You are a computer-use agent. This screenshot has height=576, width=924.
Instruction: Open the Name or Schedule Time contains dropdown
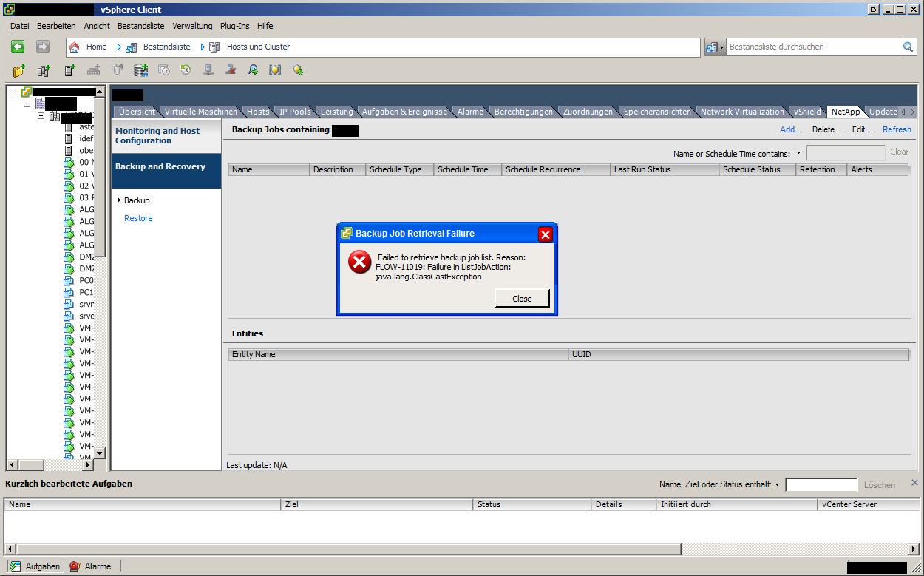point(798,153)
